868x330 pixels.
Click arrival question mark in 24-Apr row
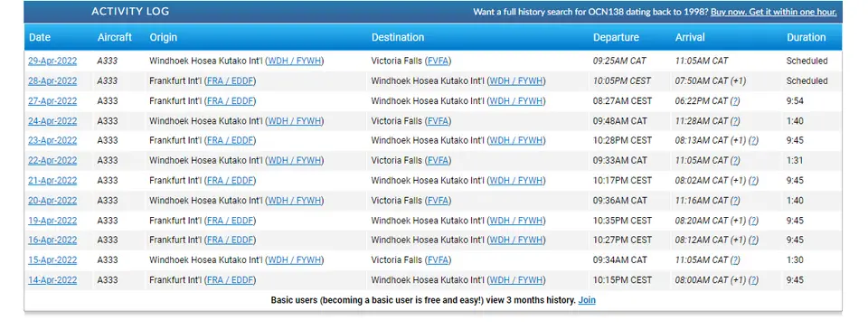coord(734,121)
